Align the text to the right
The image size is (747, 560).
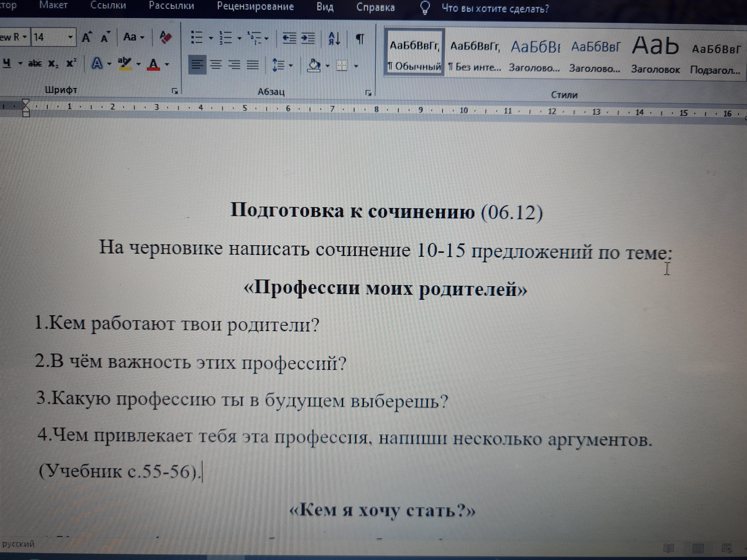pos(234,65)
